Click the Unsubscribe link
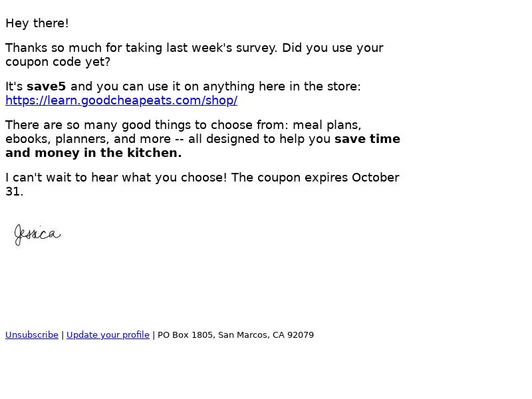 click(x=32, y=335)
